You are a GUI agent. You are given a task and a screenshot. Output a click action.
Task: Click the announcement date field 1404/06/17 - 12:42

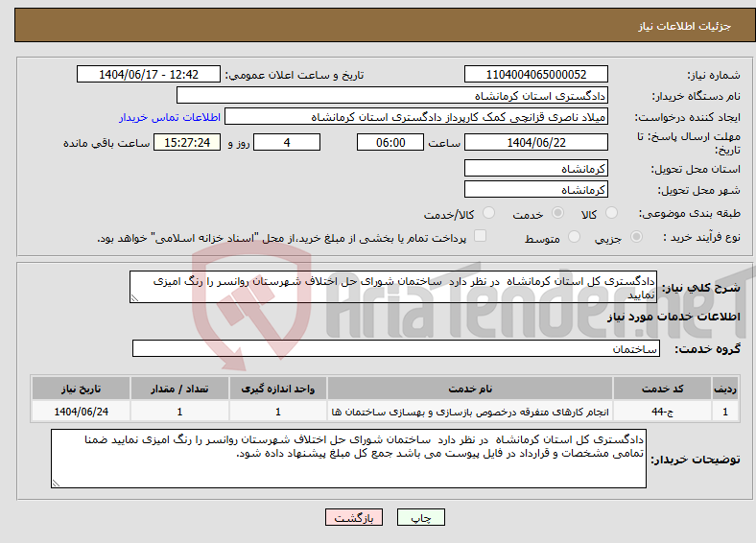149,74
